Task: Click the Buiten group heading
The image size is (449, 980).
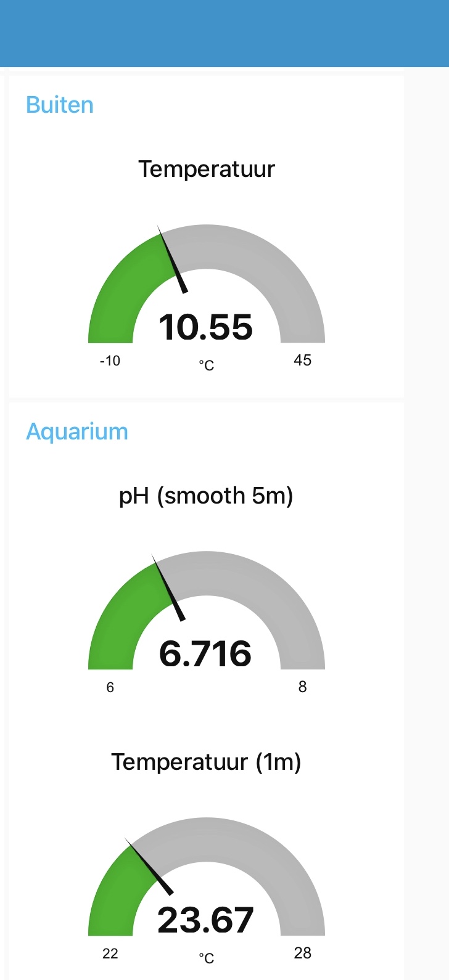Action: tap(60, 105)
